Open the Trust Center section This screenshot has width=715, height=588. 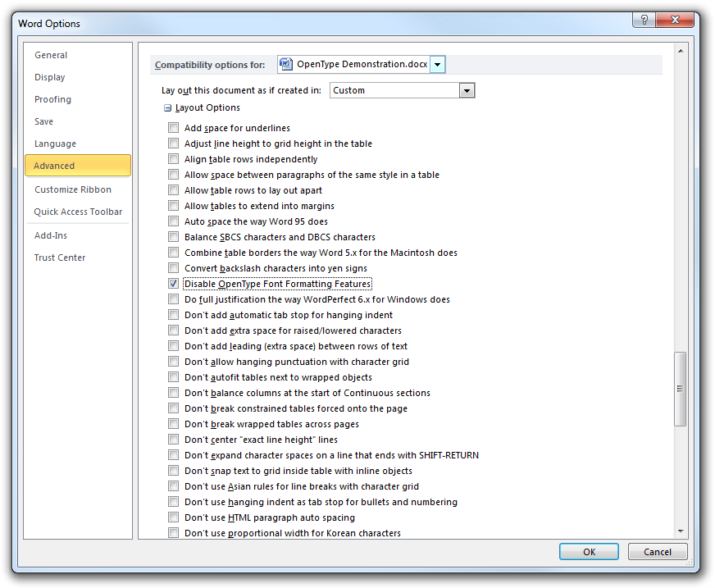click(59, 257)
